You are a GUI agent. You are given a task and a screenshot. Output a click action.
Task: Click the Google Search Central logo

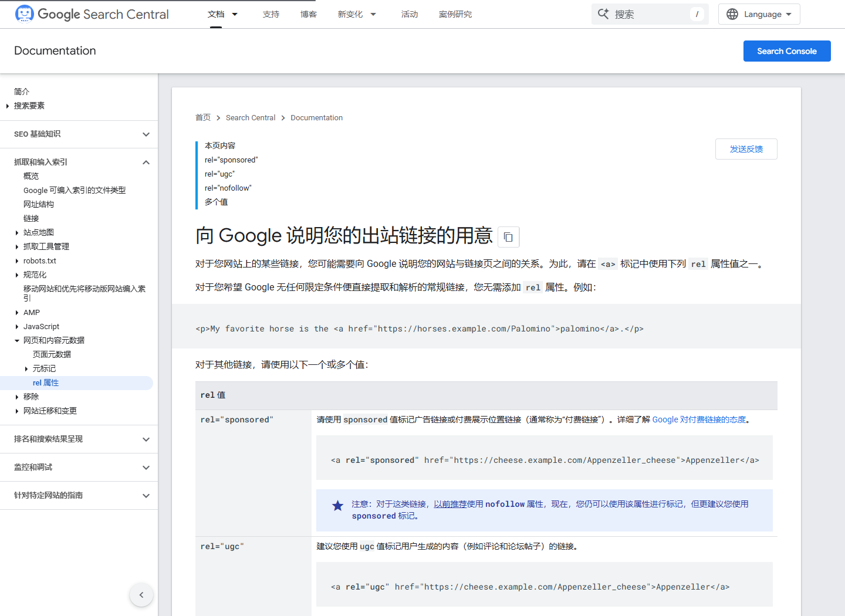[x=92, y=14]
